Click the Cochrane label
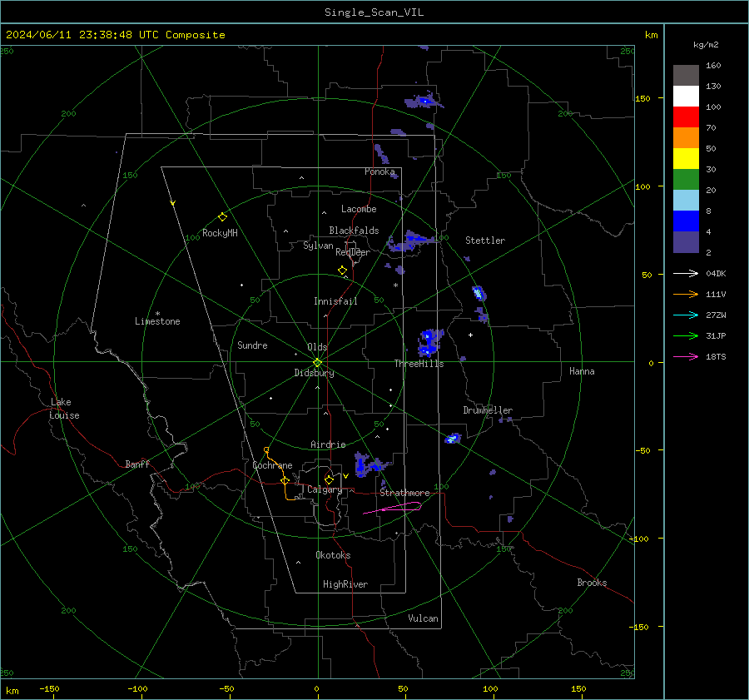Screen dimensions: 749x700 tap(272, 465)
